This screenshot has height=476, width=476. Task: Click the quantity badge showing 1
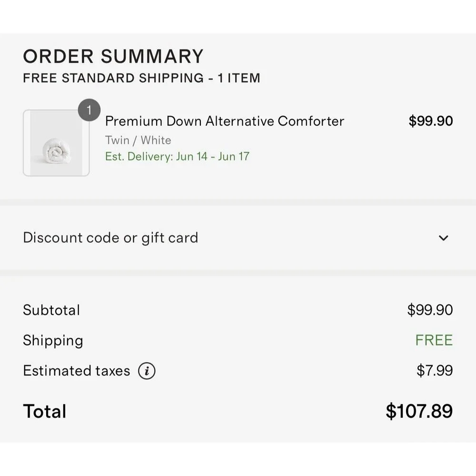(89, 110)
